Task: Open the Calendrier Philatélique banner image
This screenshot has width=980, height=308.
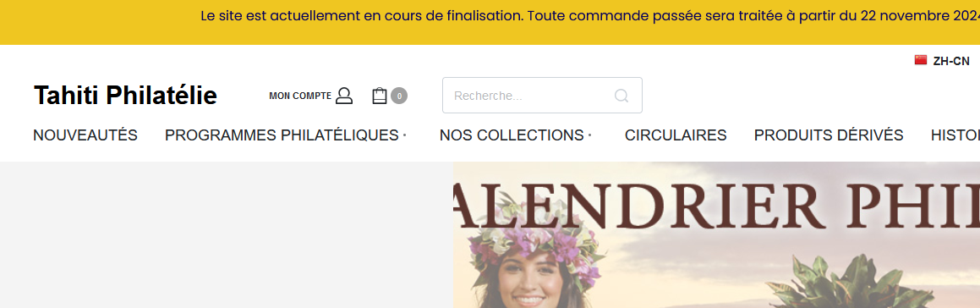Action: (x=716, y=234)
